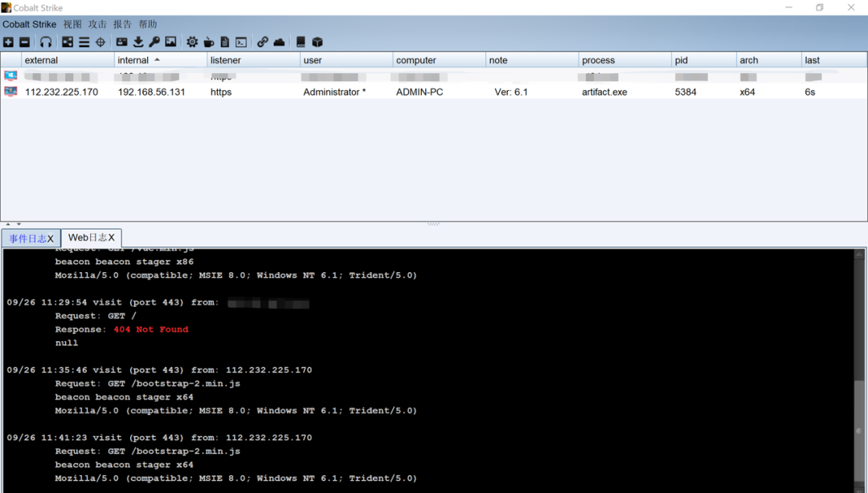Click the gear icon to generate an executable
Image resolution: width=868 pixels, height=493 pixels.
(x=192, y=42)
